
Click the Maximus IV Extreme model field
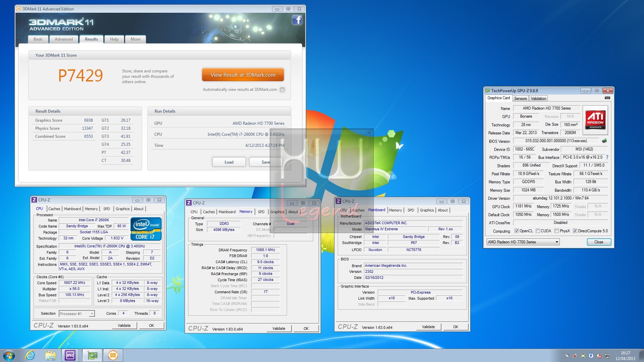(x=396, y=229)
